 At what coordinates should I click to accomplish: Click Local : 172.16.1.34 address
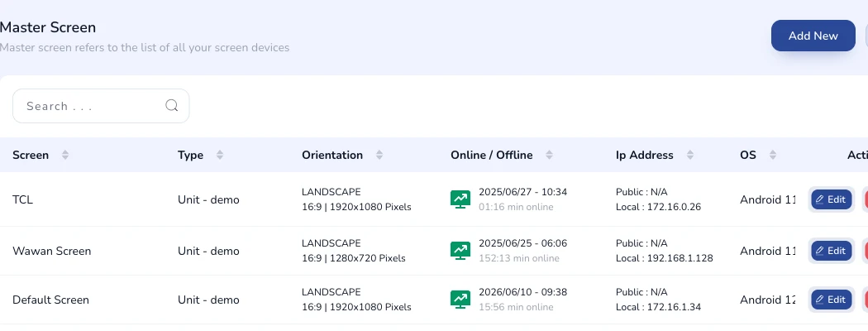click(x=658, y=307)
